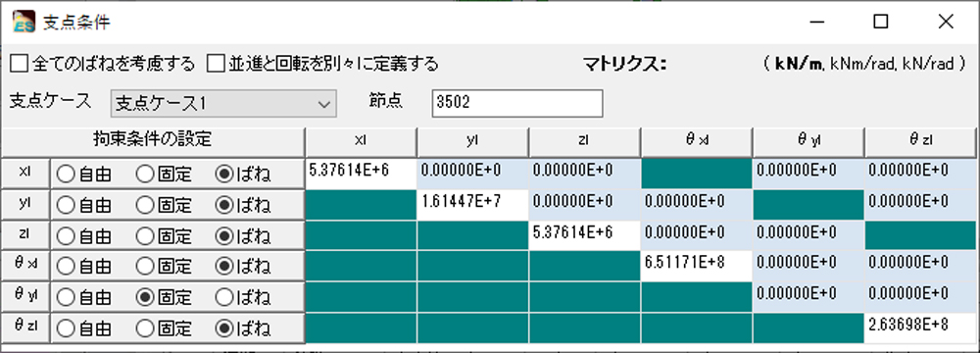This screenshot has height=353, width=980.
Task: Click the kN/m units text
Action: tap(798, 63)
